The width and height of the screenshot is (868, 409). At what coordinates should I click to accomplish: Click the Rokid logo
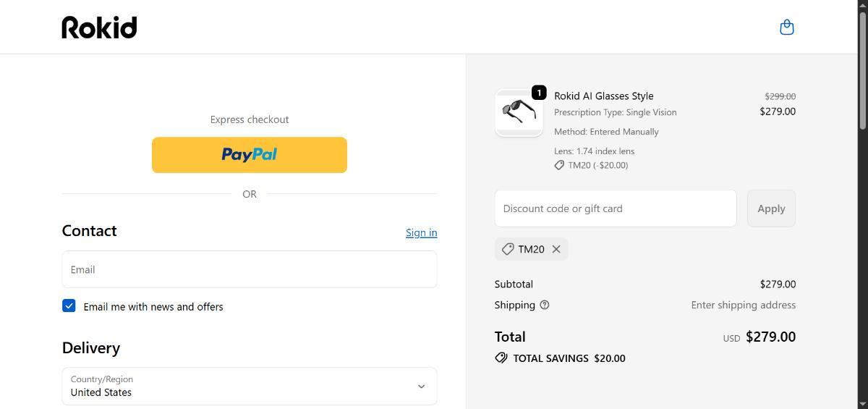tap(99, 28)
